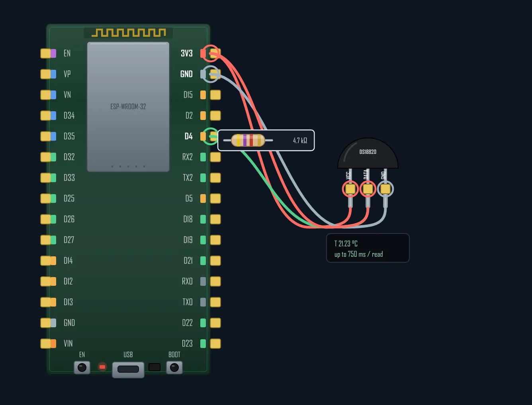
Task: Select the TX0 pin pad
Action: tap(215, 302)
